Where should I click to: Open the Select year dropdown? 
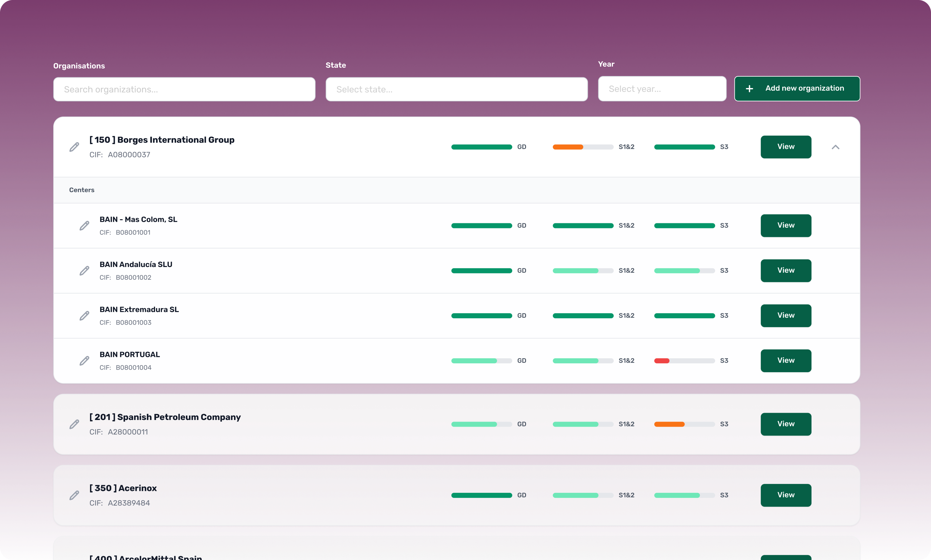point(662,89)
